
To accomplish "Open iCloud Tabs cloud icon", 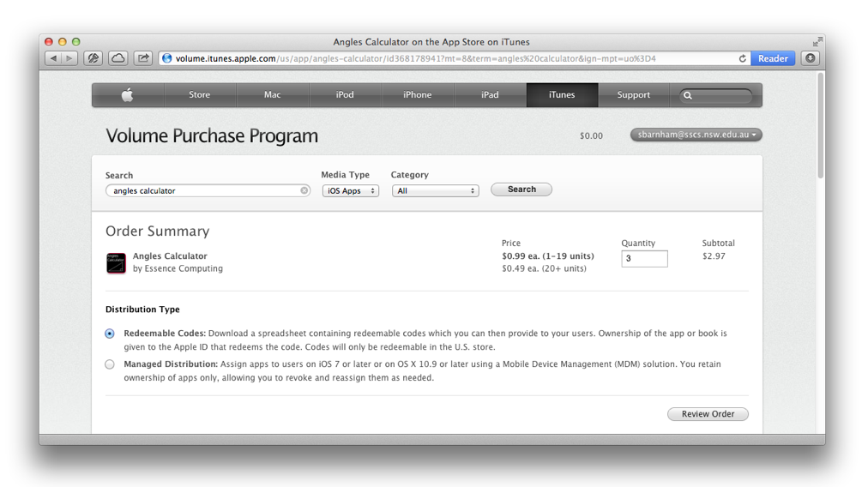I will point(118,58).
